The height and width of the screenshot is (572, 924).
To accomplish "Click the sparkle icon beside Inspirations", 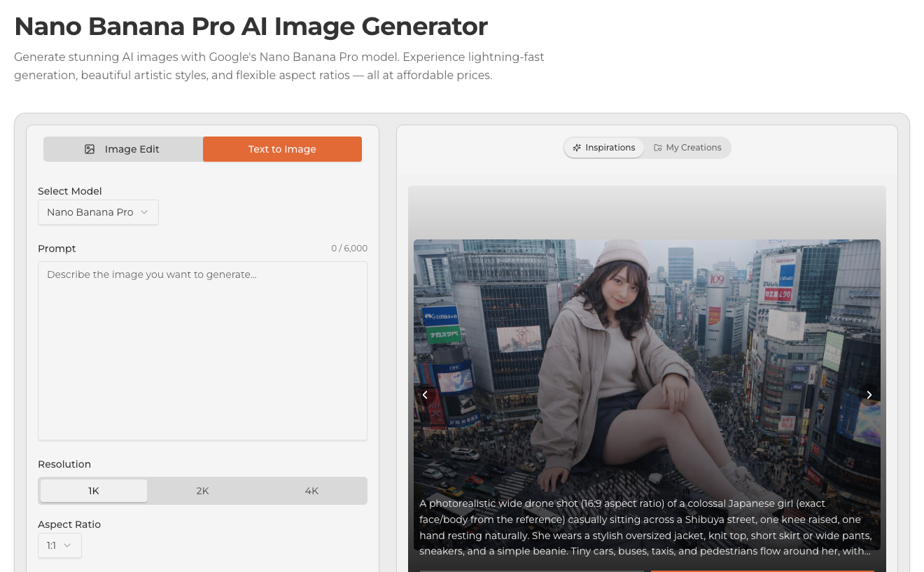I will click(577, 148).
